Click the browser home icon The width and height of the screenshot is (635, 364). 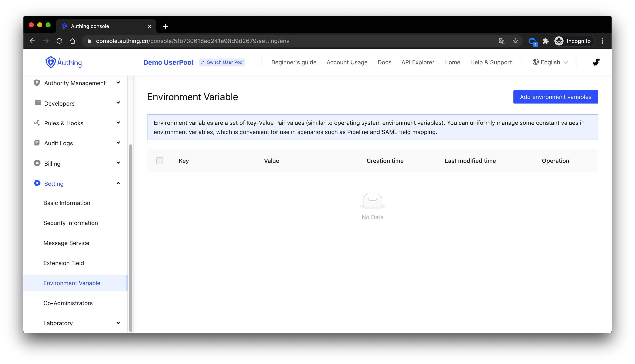coord(72,41)
